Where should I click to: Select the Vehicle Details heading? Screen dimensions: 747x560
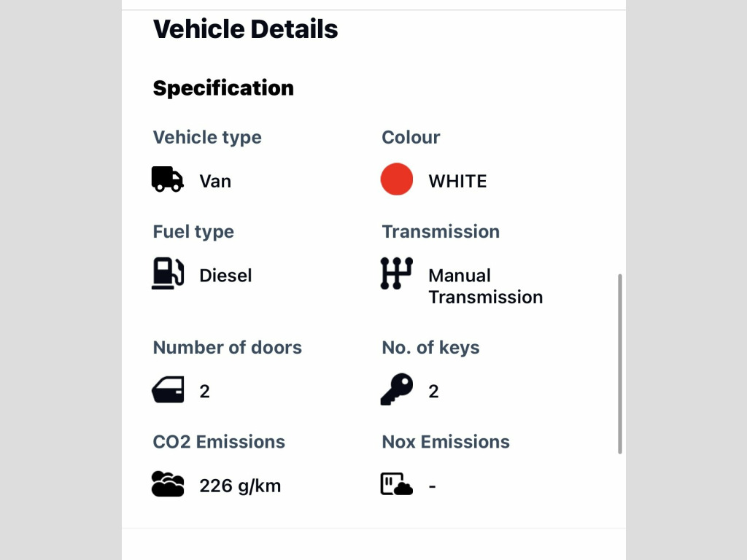tap(245, 29)
